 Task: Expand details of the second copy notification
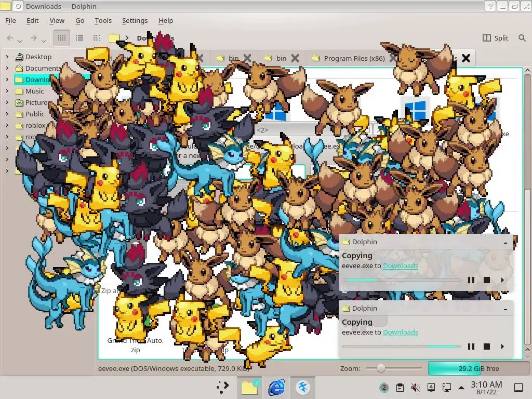click(502, 347)
